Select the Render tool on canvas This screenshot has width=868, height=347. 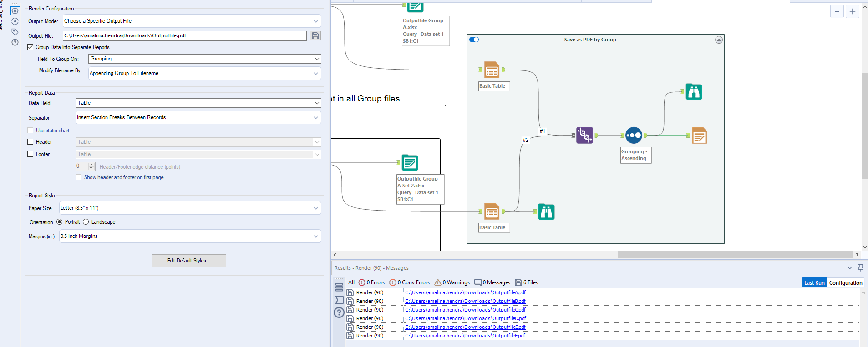[x=699, y=136]
